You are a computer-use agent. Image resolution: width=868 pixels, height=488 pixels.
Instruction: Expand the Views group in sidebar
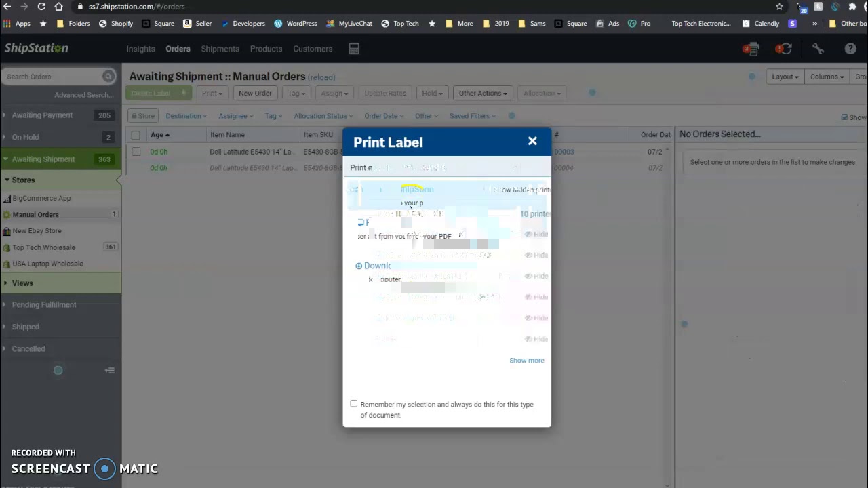[x=60, y=283]
